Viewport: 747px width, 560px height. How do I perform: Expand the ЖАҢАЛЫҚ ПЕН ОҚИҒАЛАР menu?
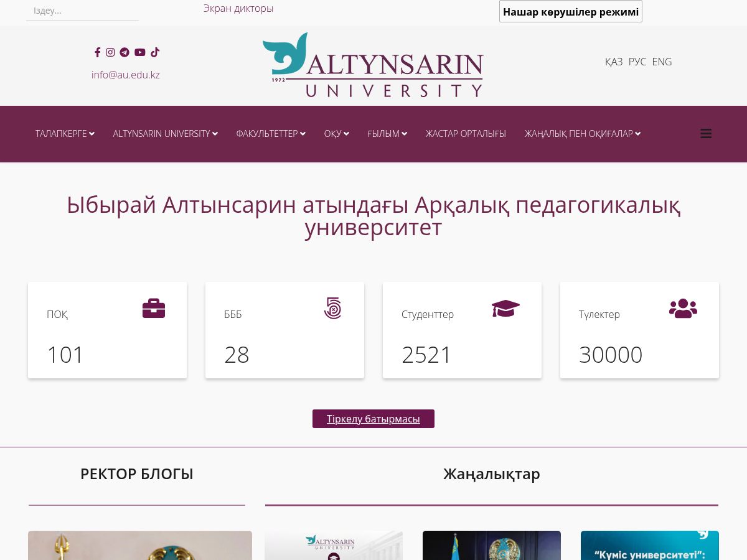pyautogui.click(x=583, y=134)
